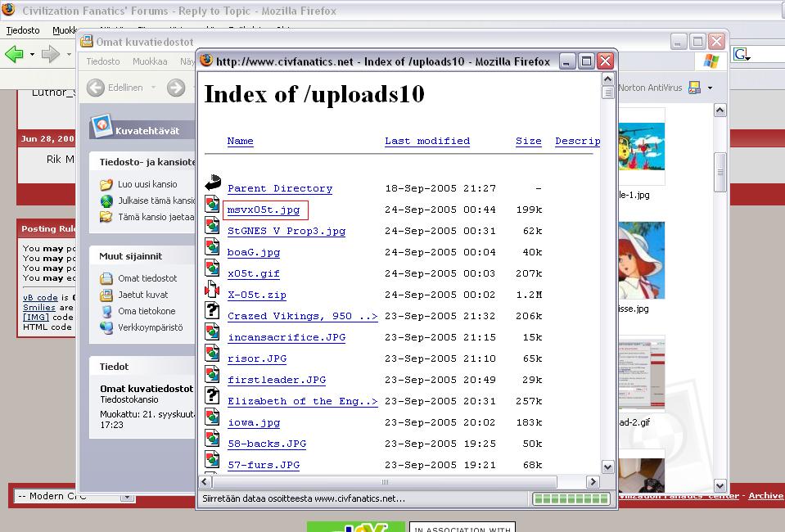Download the X-05t.zip link
This screenshot has width=785, height=532.
coord(257,295)
